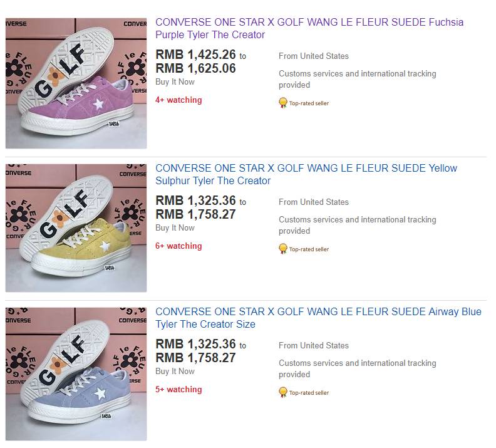This screenshot has height=448, width=496.
Task: Click the Top-rated seller badge on Fuchsia listing
Action: [304, 103]
